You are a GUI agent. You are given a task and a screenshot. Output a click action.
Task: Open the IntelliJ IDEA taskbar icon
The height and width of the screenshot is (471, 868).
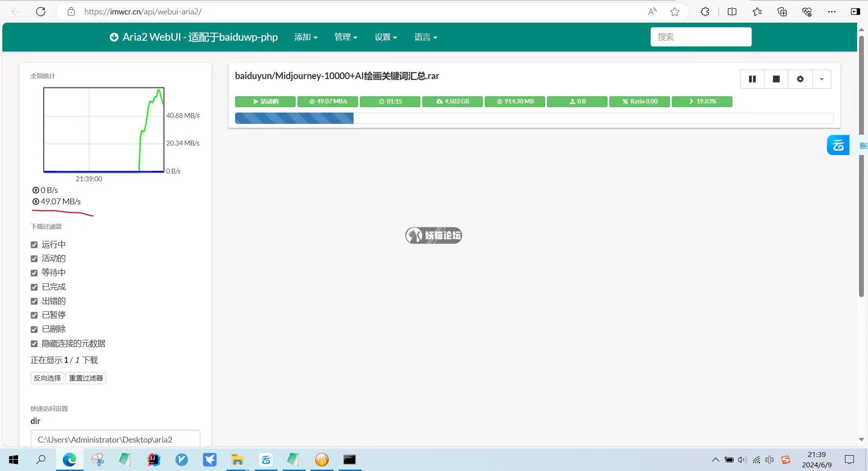[x=153, y=460]
